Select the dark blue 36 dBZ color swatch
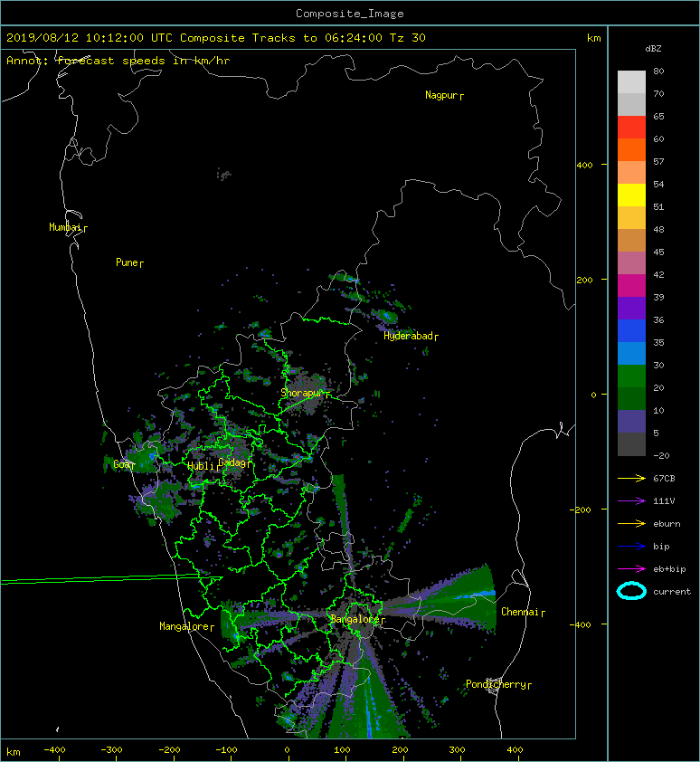 [631, 331]
